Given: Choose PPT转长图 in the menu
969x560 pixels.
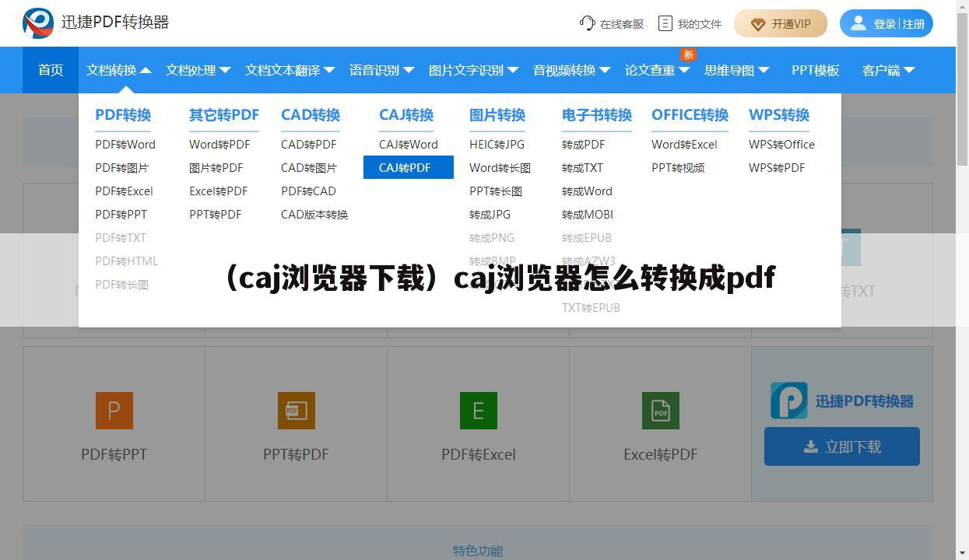Looking at the screenshot, I should pos(496,191).
